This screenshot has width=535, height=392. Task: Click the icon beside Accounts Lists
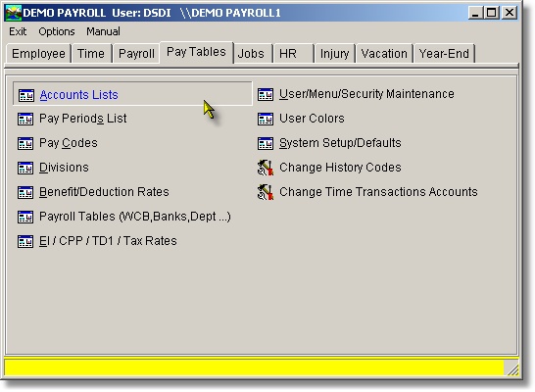tap(25, 95)
